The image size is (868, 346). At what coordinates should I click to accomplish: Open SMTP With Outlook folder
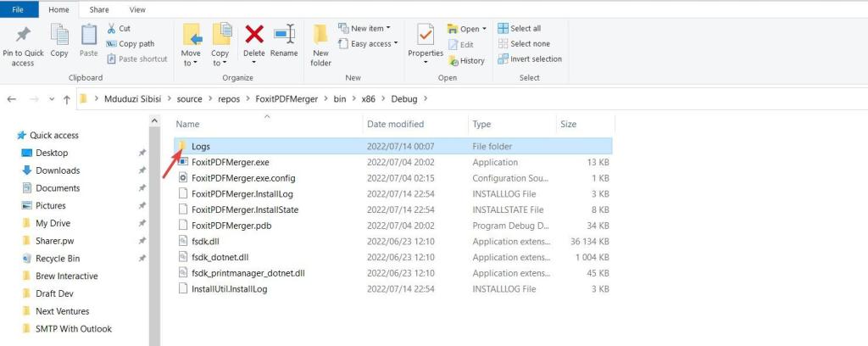74,329
